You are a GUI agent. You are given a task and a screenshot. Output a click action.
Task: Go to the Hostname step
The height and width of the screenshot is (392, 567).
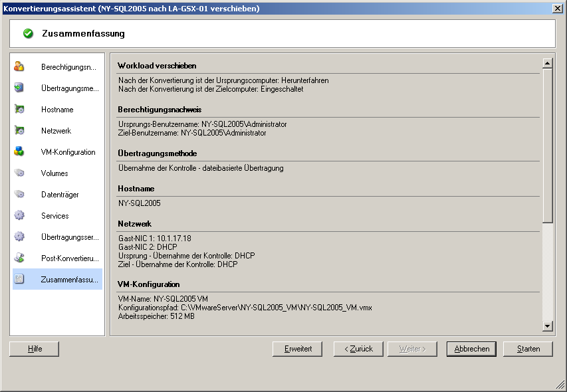point(57,110)
